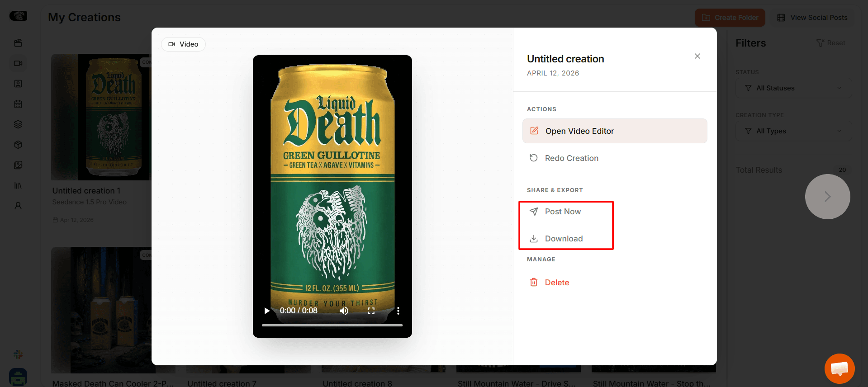Viewport: 868px width, 387px height.
Task: Click the Redo circular arrow icon
Action: (534, 158)
